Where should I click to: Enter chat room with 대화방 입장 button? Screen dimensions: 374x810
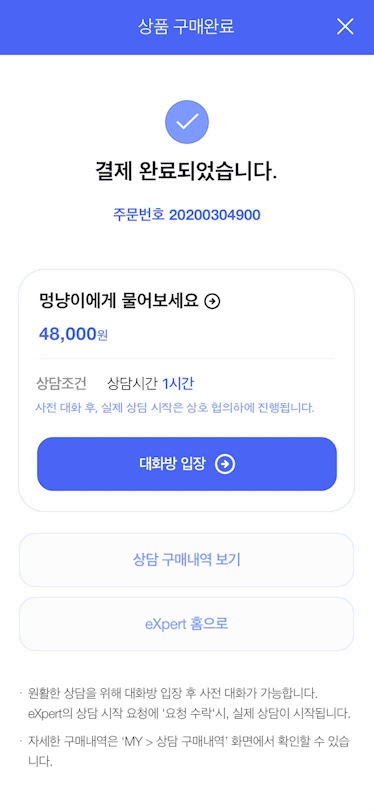tap(187, 464)
